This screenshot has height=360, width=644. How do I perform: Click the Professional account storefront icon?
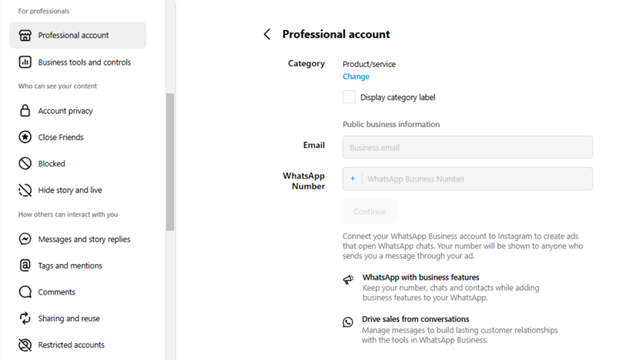(x=25, y=35)
